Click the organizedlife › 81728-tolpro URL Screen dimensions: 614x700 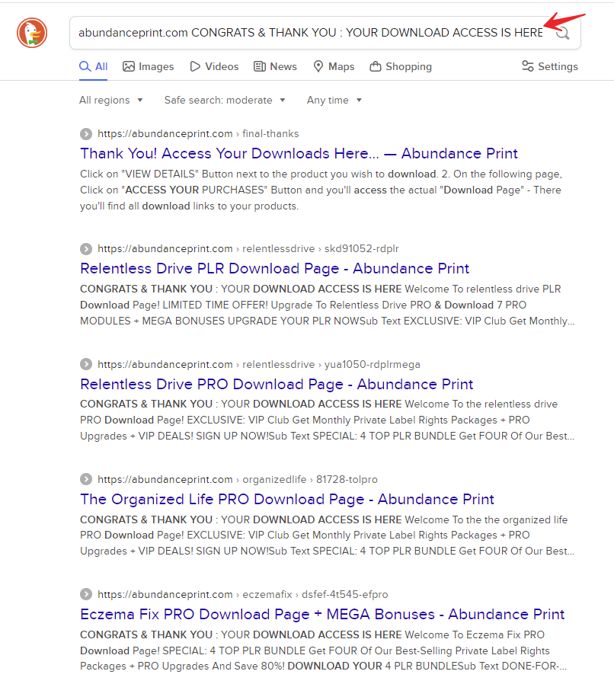[x=238, y=479]
